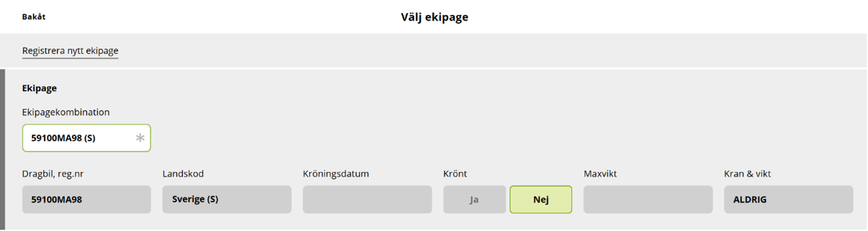Viewport: 868px width, 231px height.
Task: Click the Dragbil reg.nr field with 59100MA98
Action: 86,199
